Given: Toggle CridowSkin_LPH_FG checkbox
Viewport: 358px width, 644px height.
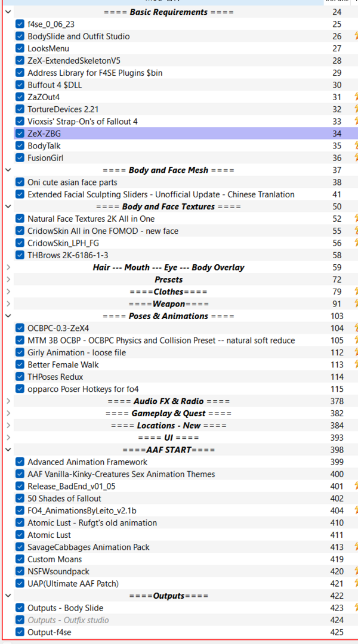Looking at the screenshot, I should [x=20, y=243].
